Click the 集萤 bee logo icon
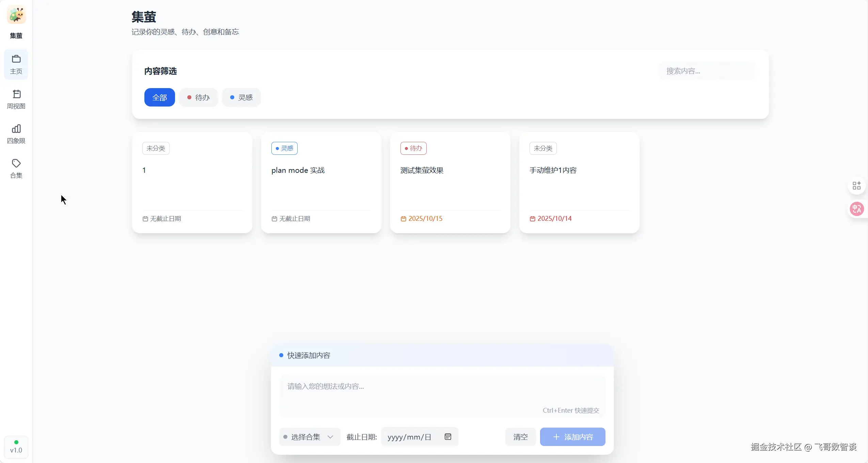The height and width of the screenshot is (463, 868). [x=16, y=15]
